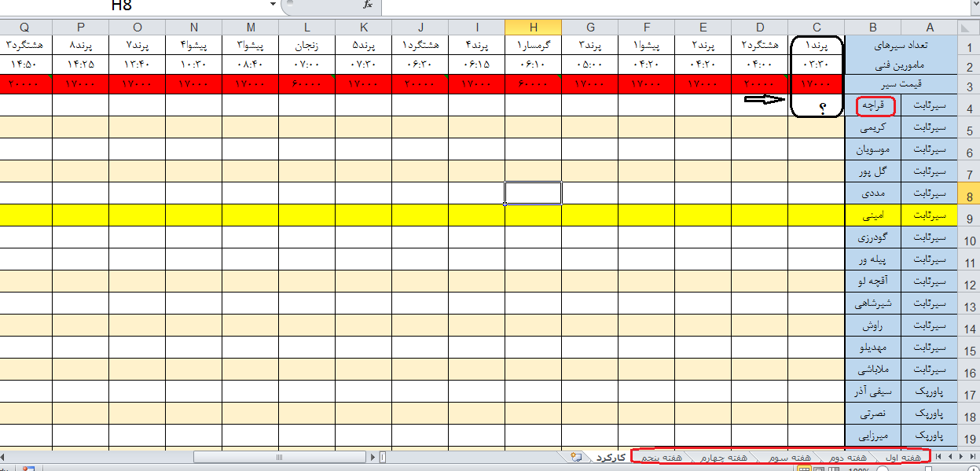The width and height of the screenshot is (980, 471).
Task: Select the کارکرد sheet tab
Action: [x=610, y=457]
